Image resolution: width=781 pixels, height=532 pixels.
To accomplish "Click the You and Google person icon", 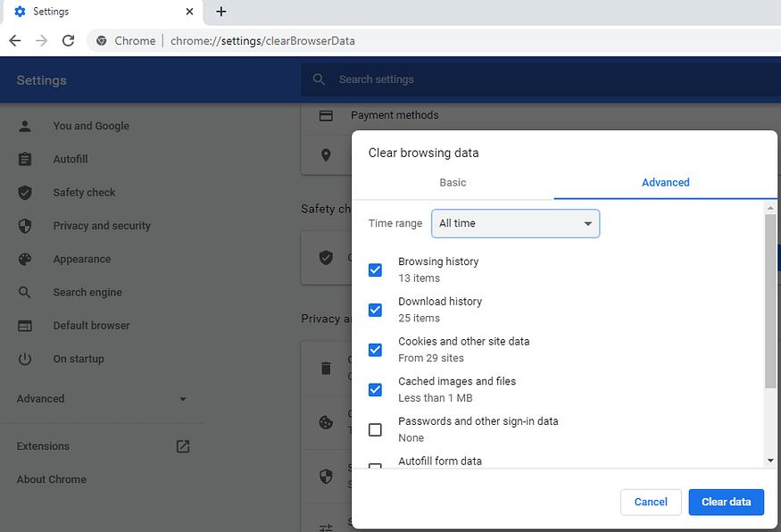I will pyautogui.click(x=25, y=126).
